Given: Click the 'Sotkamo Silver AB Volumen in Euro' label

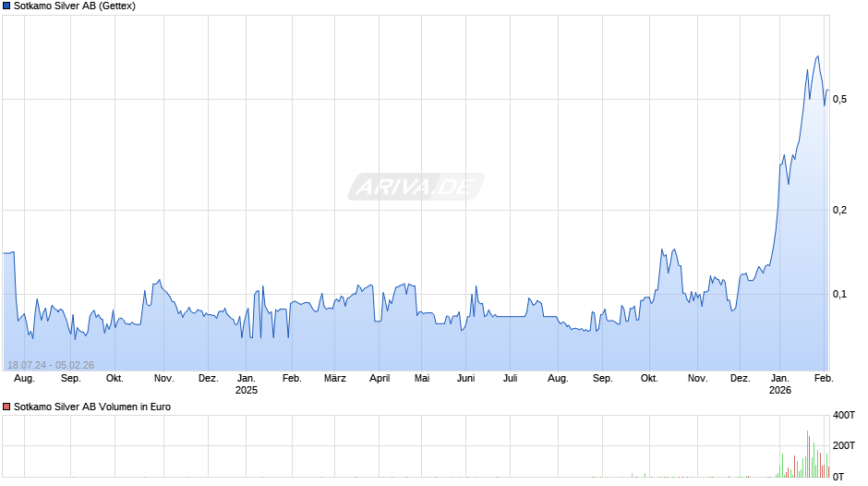Looking at the screenshot, I should 92,407.
